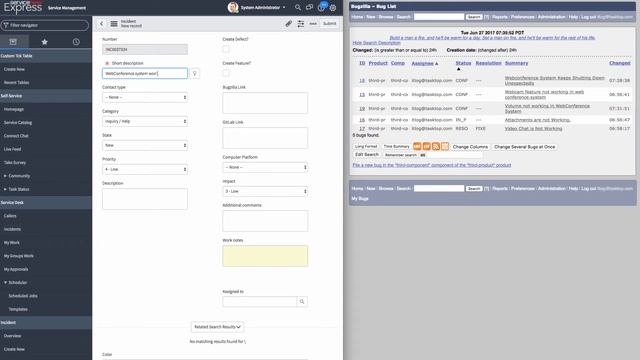
Task: Open the Video Chat is Not Working bug
Action: (x=533, y=129)
